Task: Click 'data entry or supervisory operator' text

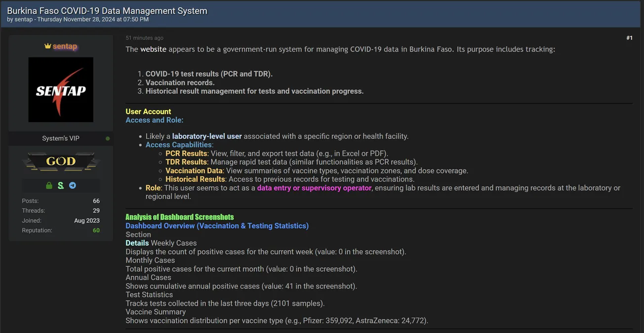Action: [314, 188]
